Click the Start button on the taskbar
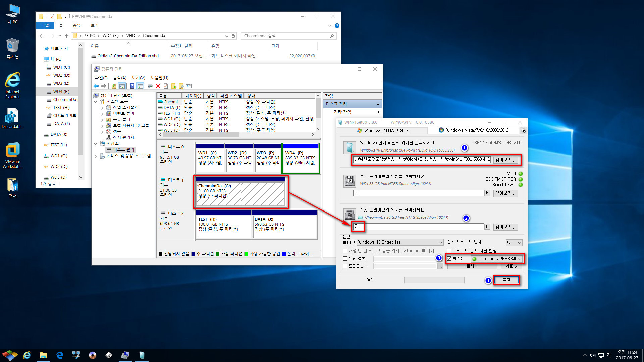The width and height of the screenshot is (644, 362). [x=10, y=355]
